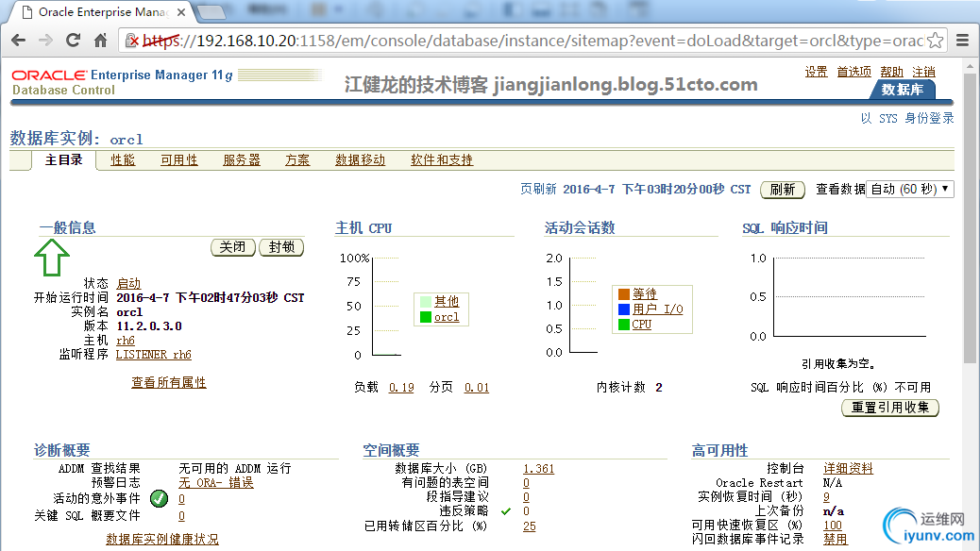
Task: Open the 设置 link at the top
Action: point(817,72)
